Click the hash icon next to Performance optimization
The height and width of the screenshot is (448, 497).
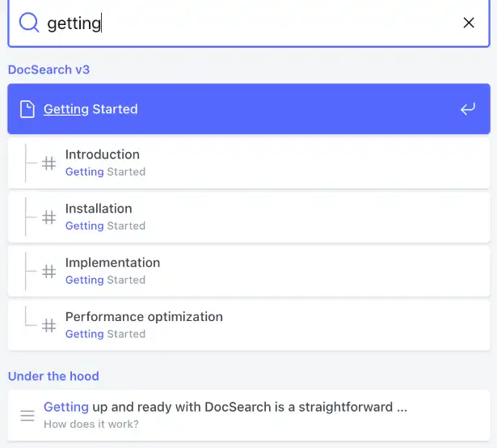click(48, 326)
